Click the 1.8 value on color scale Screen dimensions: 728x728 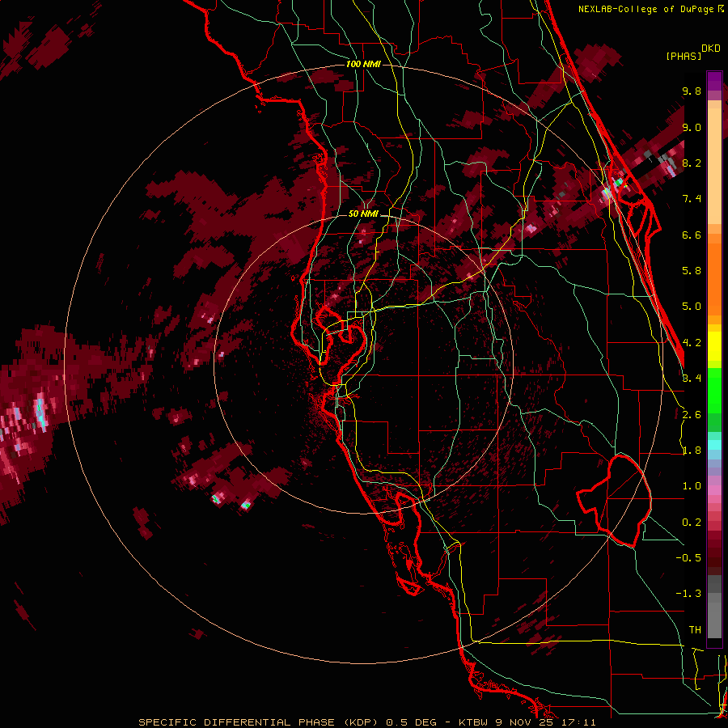click(x=692, y=451)
